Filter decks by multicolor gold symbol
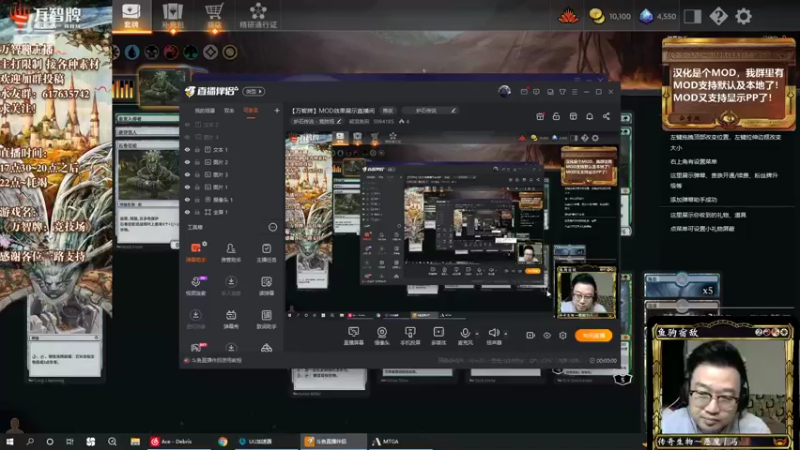The width and height of the screenshot is (800, 450). tap(230, 52)
